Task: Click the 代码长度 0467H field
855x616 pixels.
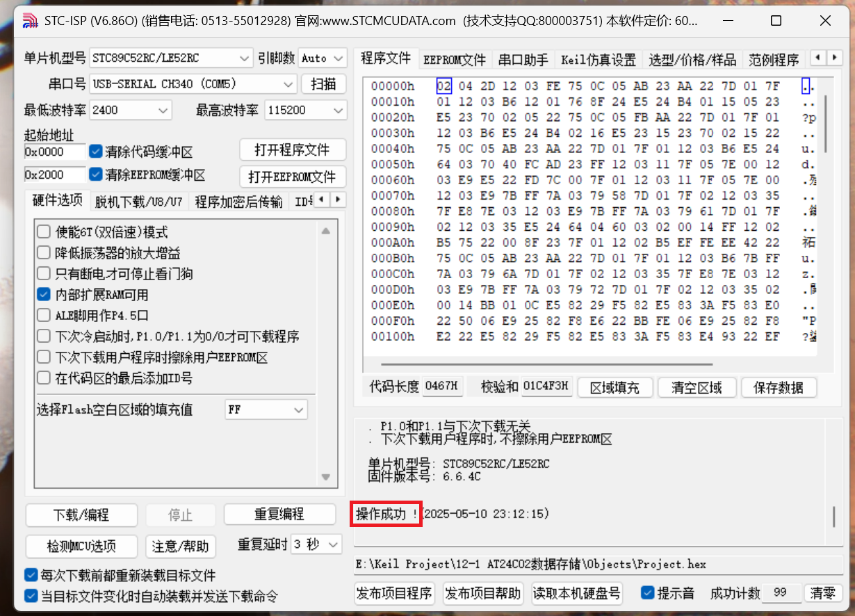Action: pos(443,387)
